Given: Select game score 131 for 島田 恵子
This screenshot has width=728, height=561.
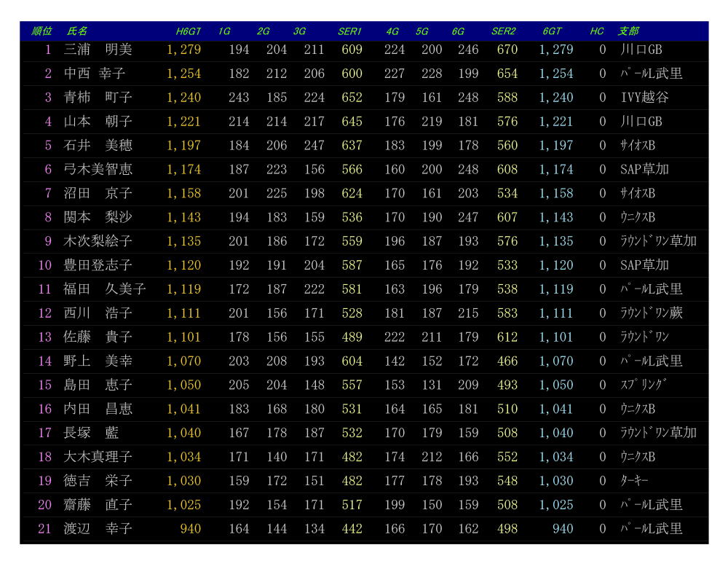Looking at the screenshot, I should 432,385.
